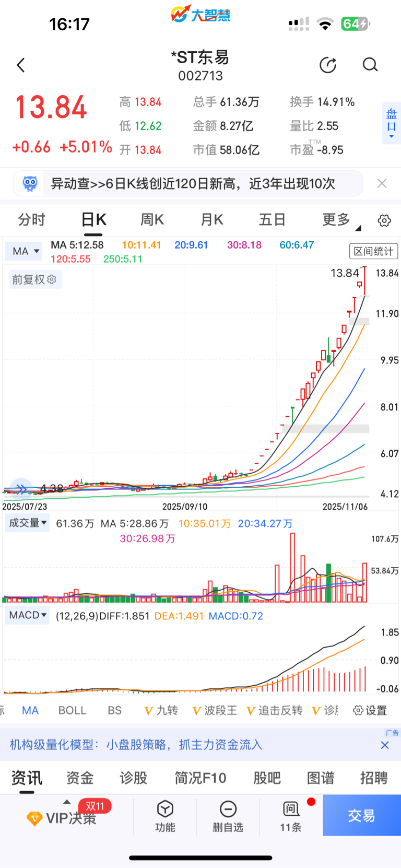
Task: Refresh the stock quote
Action: click(328, 65)
